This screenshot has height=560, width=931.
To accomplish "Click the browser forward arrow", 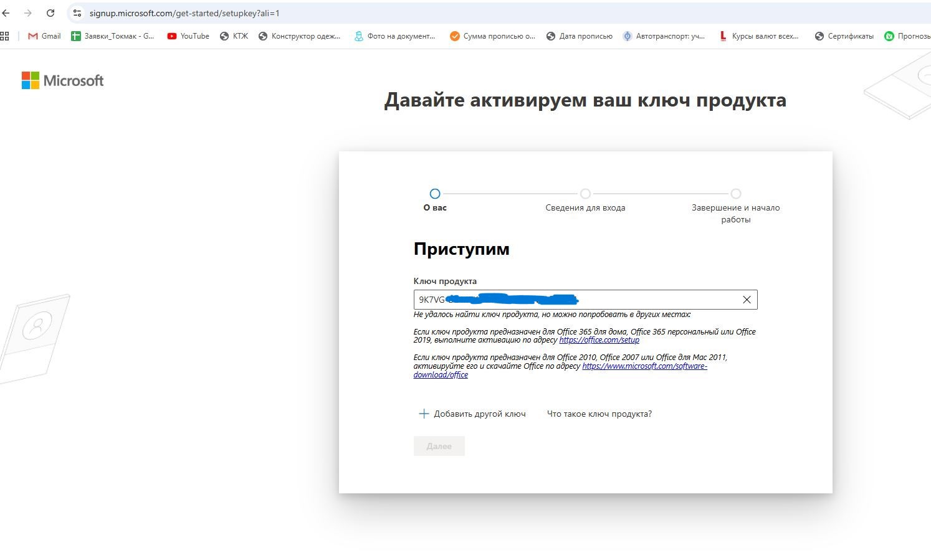I will (27, 13).
